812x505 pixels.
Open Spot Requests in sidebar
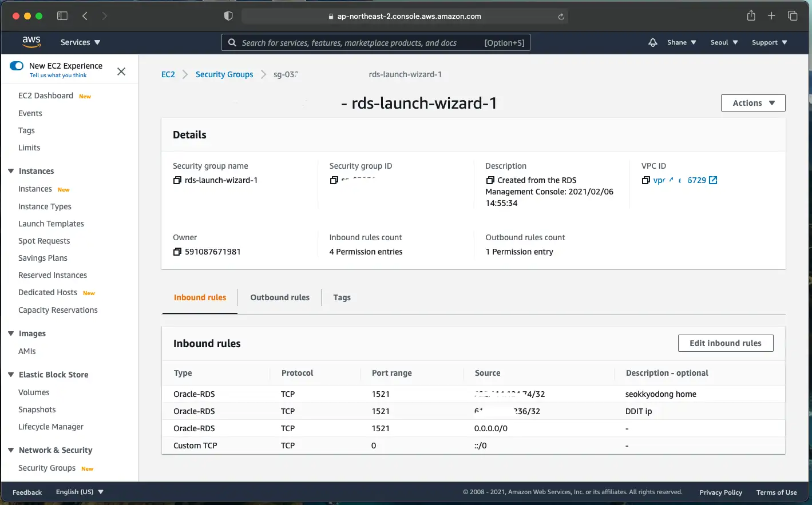click(44, 241)
